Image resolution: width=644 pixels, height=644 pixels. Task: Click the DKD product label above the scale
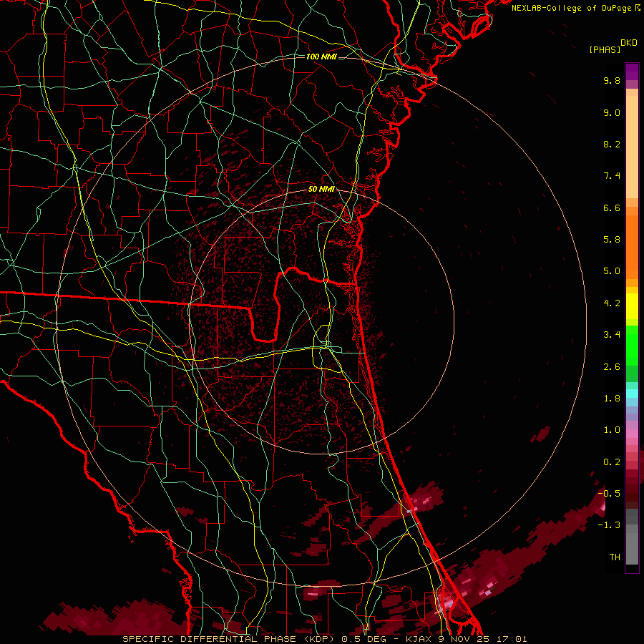point(629,43)
